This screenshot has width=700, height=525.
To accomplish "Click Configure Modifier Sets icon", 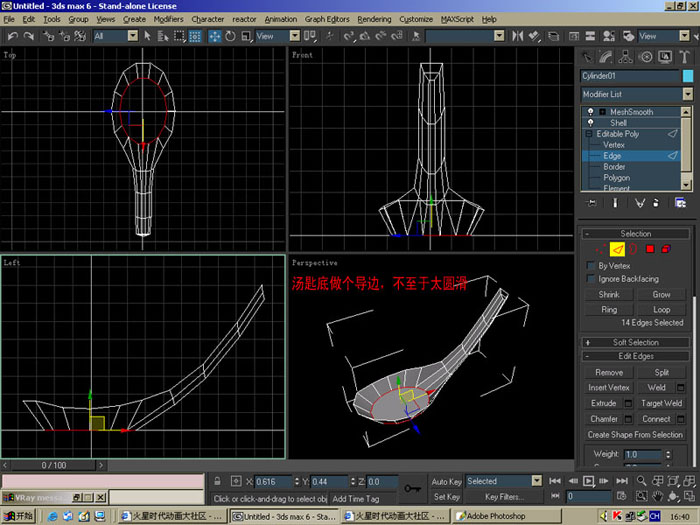I will (x=680, y=203).
